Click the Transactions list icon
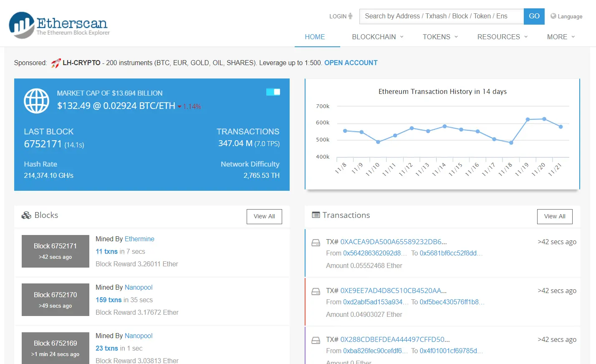The height and width of the screenshot is (364, 596). (x=316, y=215)
